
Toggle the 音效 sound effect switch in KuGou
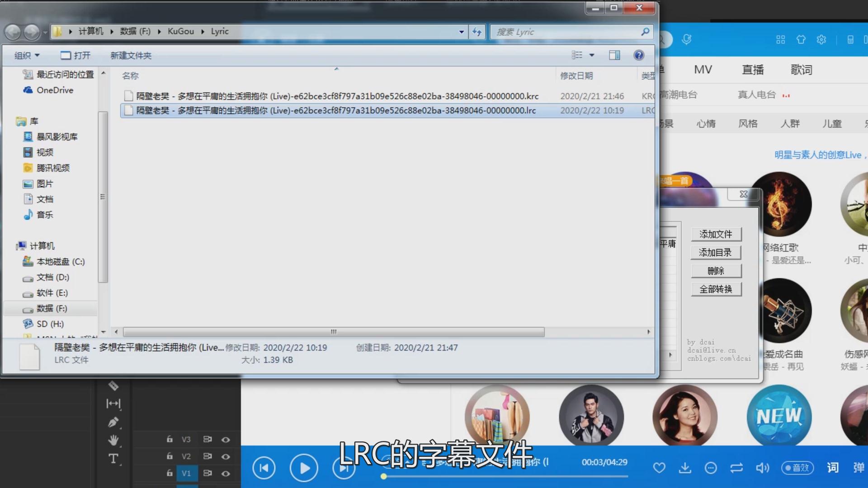(x=798, y=468)
